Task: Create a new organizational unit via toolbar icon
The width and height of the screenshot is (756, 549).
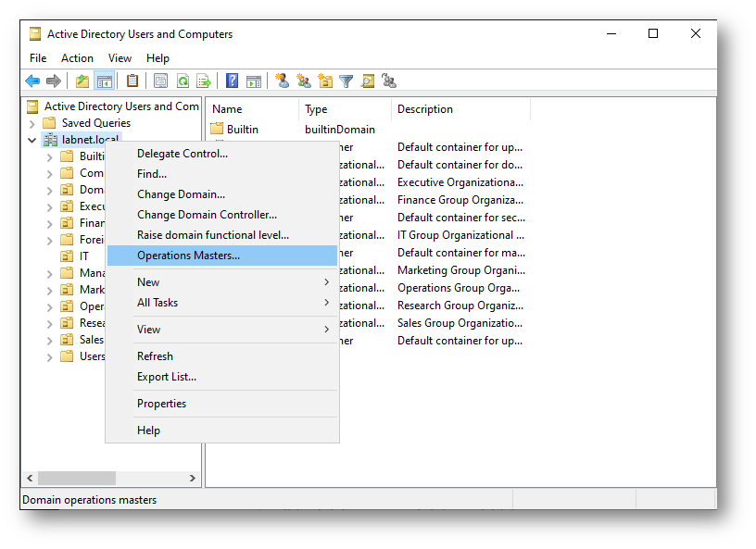Action: [325, 81]
